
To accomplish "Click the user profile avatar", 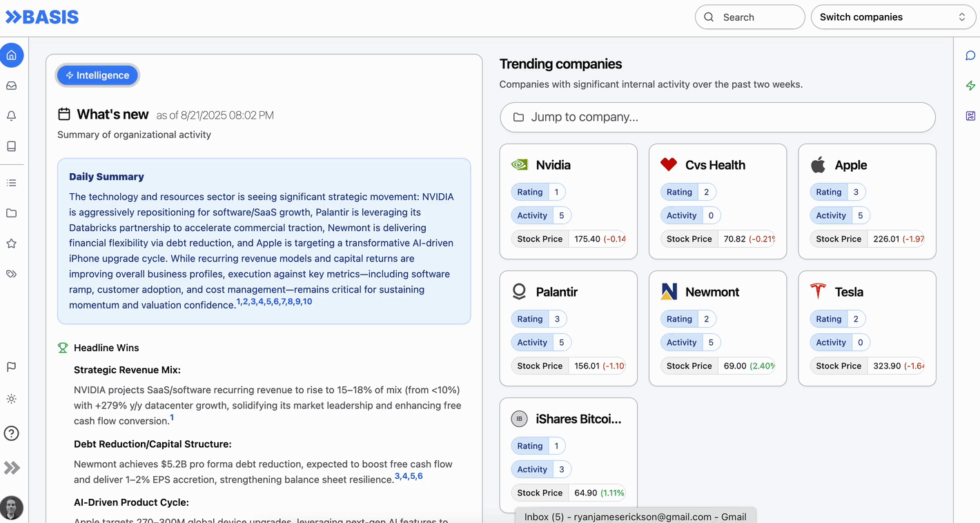I will point(12,508).
